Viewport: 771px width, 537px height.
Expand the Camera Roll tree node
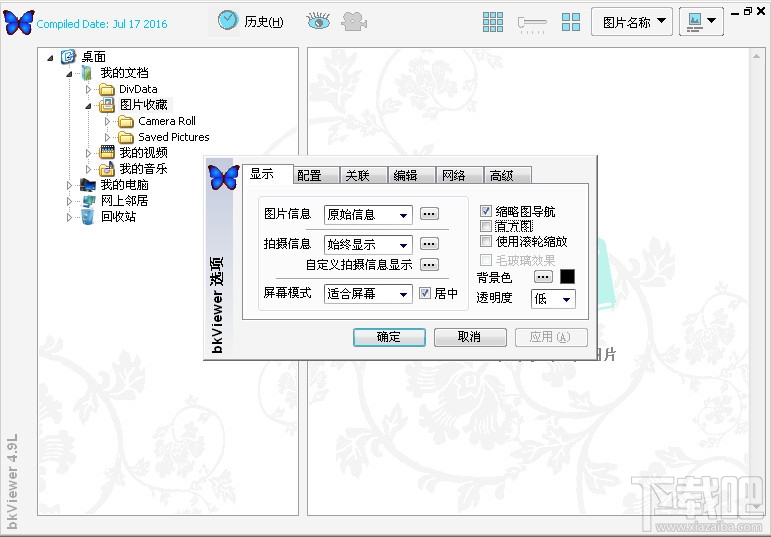107,121
